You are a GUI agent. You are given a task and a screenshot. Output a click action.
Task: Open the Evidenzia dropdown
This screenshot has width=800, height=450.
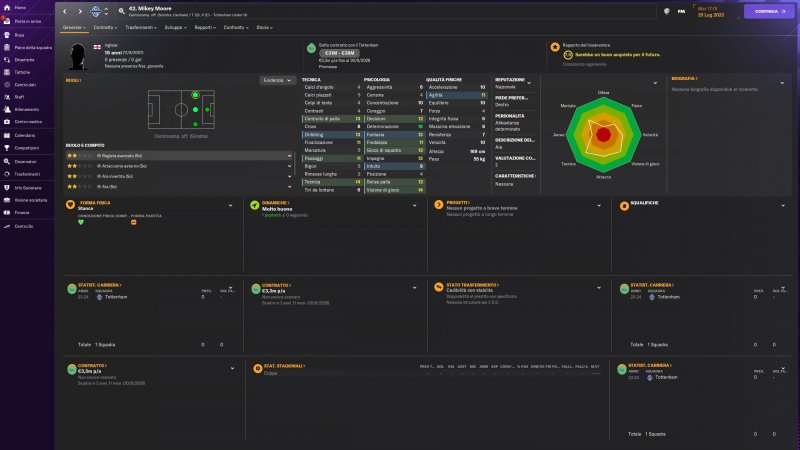278,80
